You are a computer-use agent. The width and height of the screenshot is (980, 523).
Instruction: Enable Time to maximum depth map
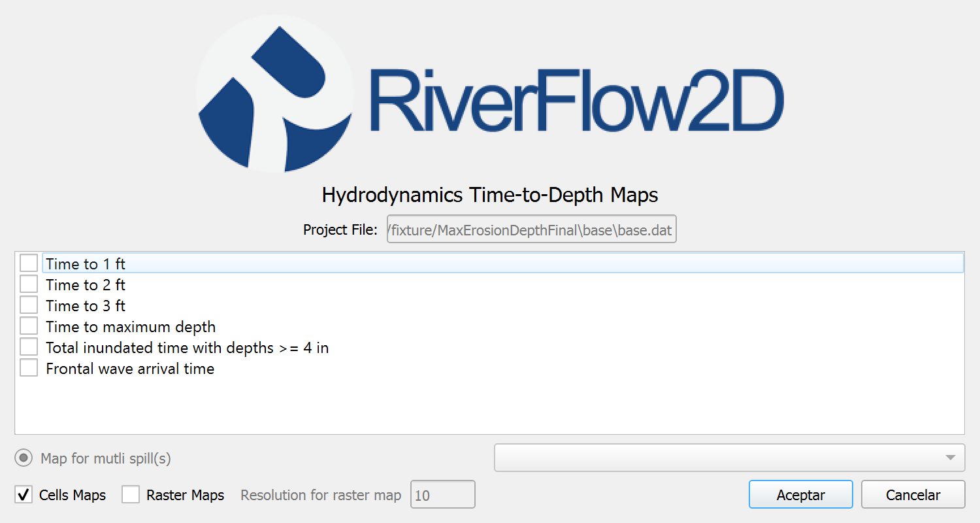29,326
